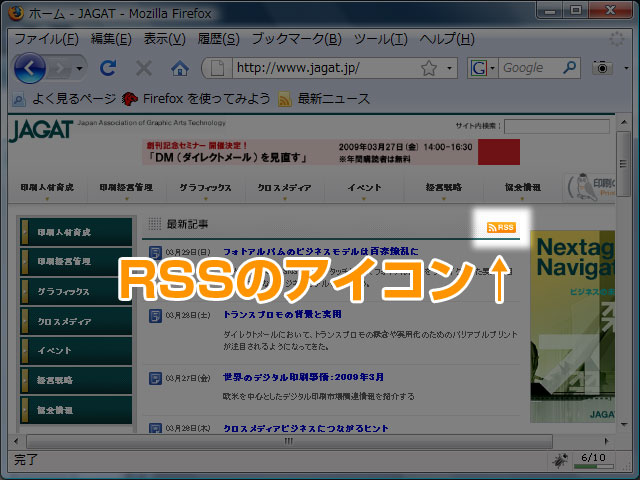The height and width of the screenshot is (480, 640).
Task: Click the URL address field
Action: coord(327,68)
